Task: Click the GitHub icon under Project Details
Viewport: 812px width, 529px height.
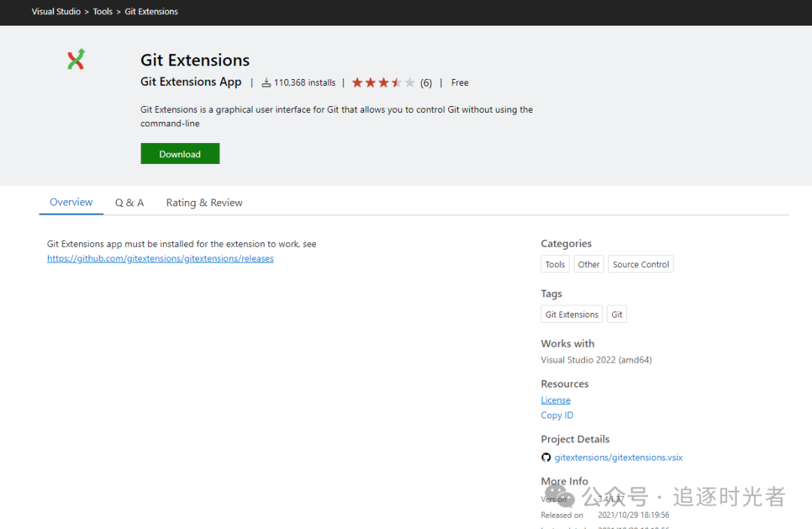Action: pos(546,458)
